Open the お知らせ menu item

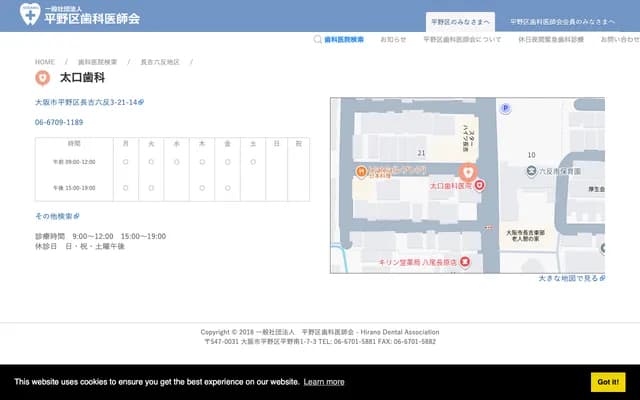(x=393, y=40)
